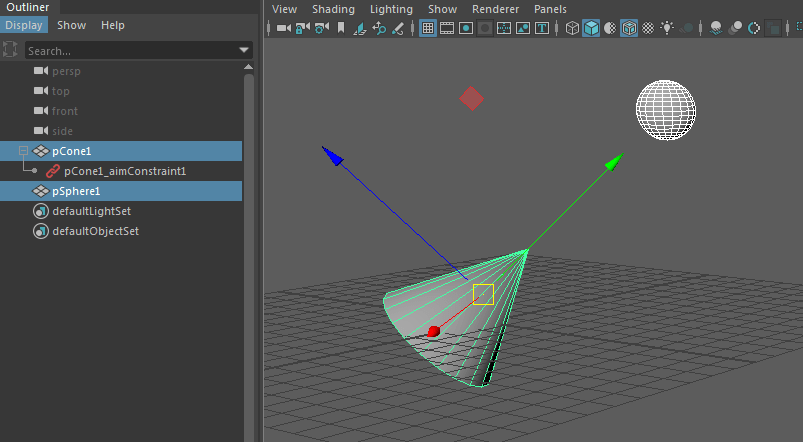Open the Outliner Display menu
Screen dimensions: 803x442
tap(24, 25)
